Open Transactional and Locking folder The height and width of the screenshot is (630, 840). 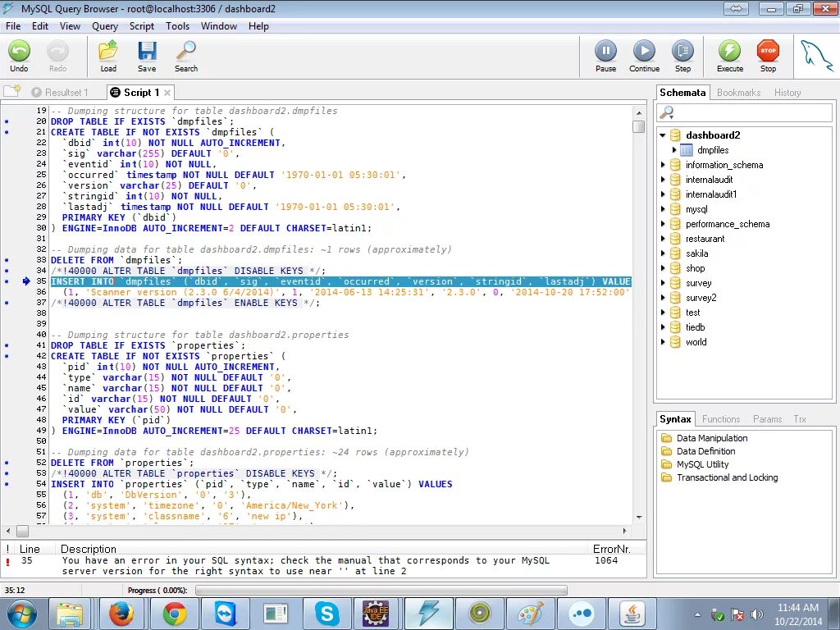[x=666, y=477]
